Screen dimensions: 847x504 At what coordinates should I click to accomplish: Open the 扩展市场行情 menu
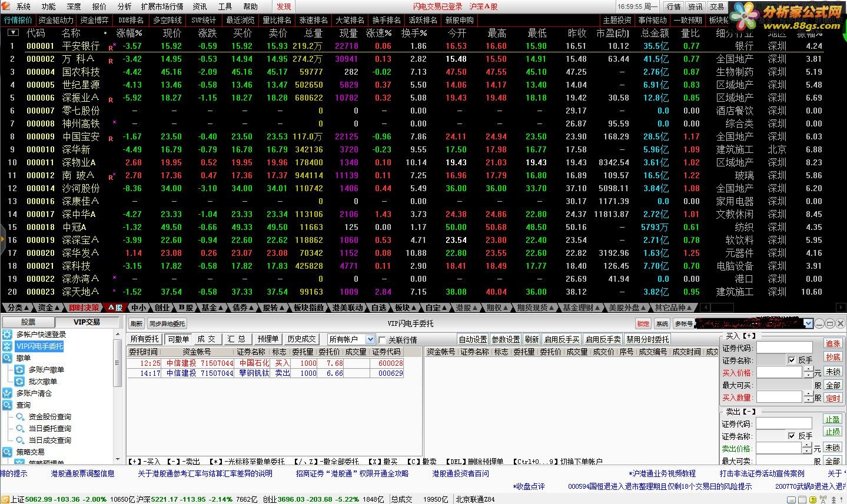point(162,6)
